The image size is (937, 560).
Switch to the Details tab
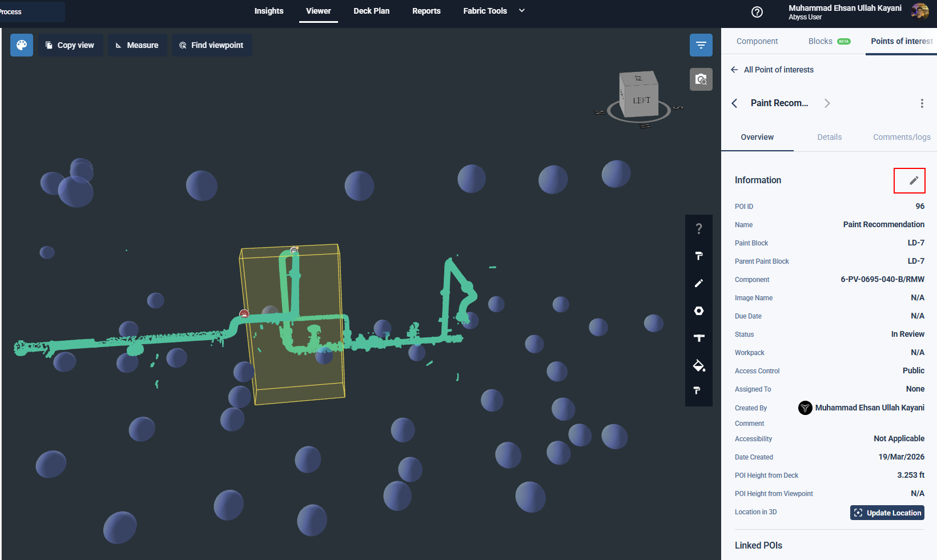point(829,137)
